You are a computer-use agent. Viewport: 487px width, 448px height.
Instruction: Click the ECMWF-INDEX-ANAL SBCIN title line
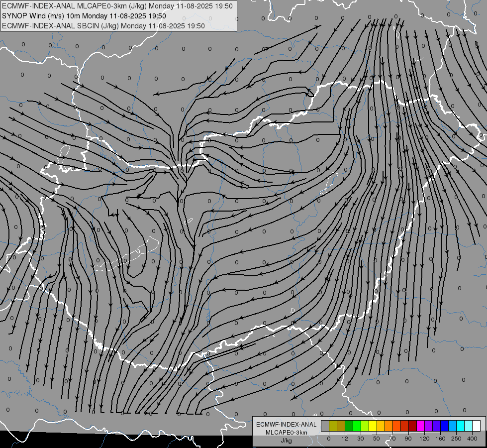click(103, 26)
